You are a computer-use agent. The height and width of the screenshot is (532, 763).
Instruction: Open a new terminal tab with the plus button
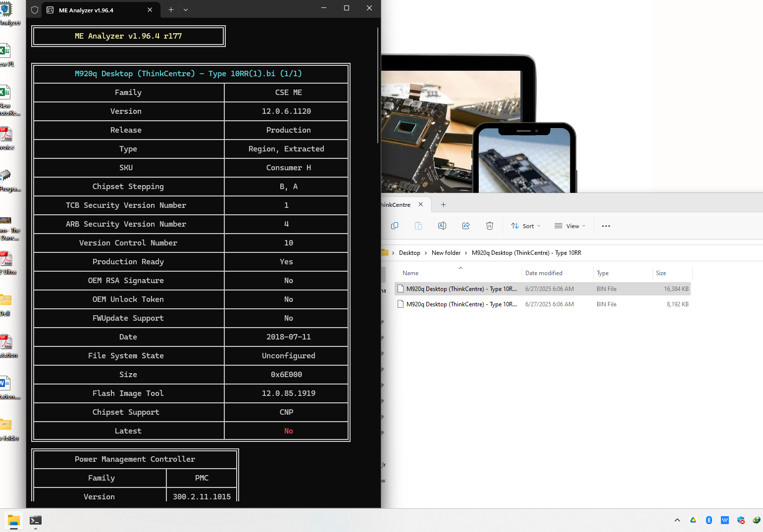click(171, 10)
